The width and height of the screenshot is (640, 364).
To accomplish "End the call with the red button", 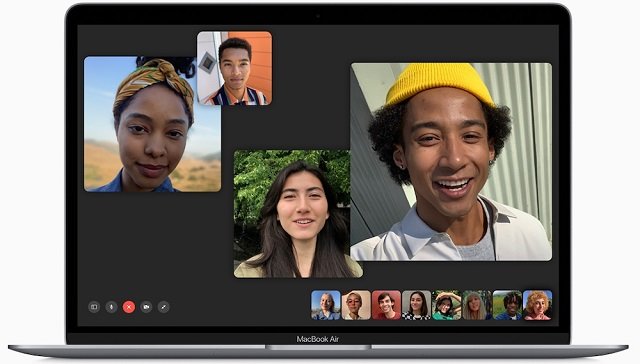I will pos(129,307).
